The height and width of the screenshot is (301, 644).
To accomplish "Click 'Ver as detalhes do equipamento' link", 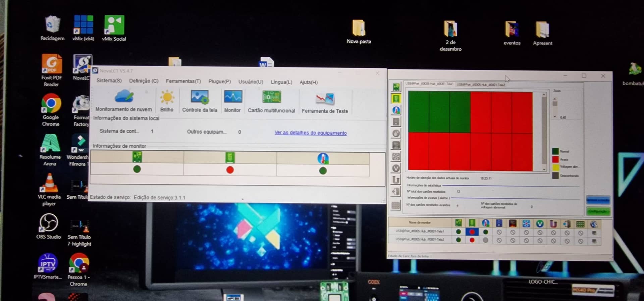I will [x=310, y=133].
